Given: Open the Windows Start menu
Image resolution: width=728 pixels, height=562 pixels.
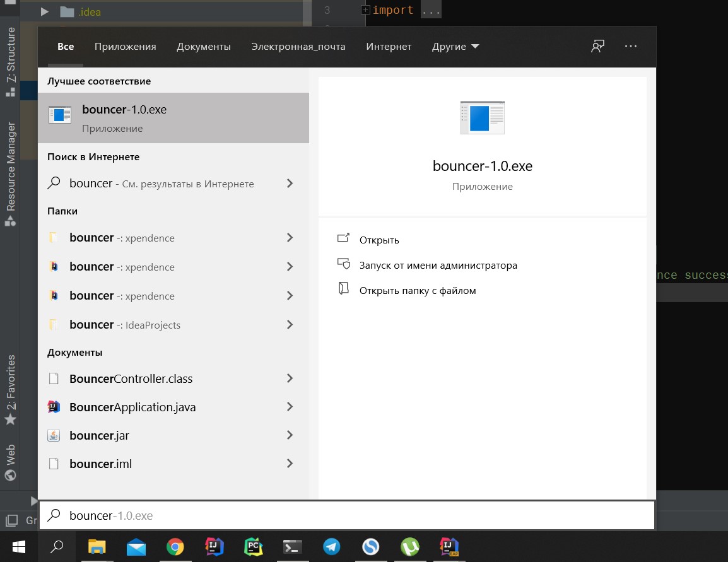Looking at the screenshot, I should [18, 547].
